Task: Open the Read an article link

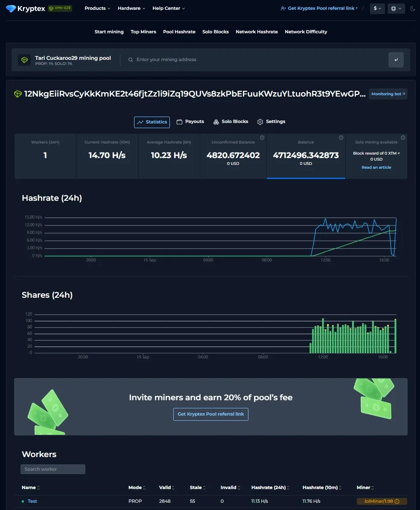Action: [x=376, y=167]
